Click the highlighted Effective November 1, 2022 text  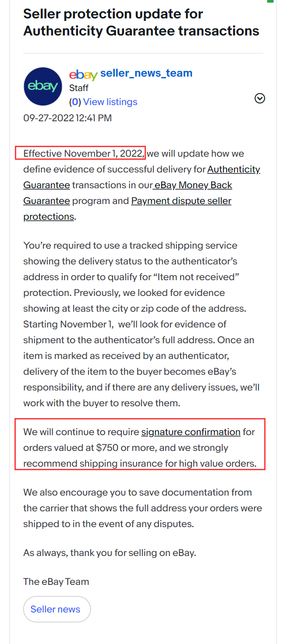tap(84, 153)
